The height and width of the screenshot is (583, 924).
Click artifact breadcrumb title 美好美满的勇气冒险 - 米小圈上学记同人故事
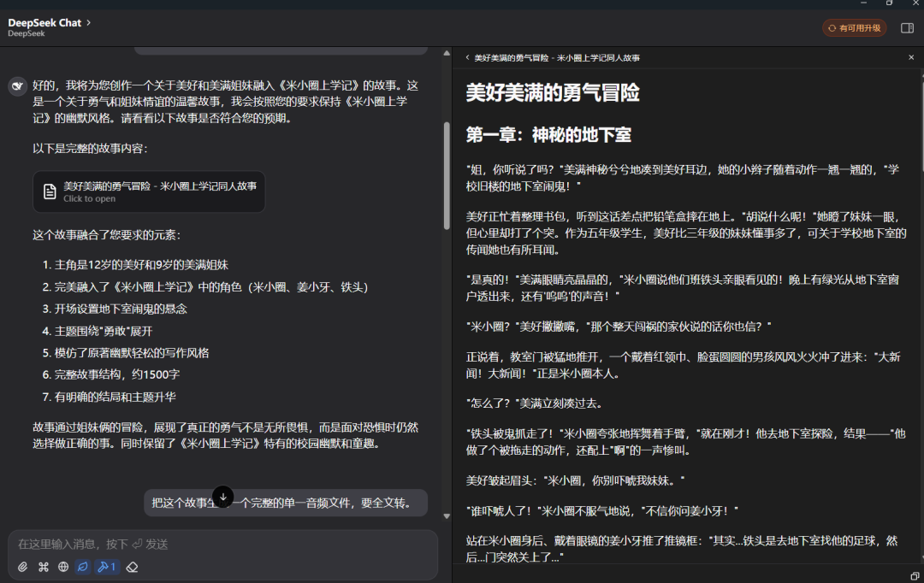(x=557, y=58)
